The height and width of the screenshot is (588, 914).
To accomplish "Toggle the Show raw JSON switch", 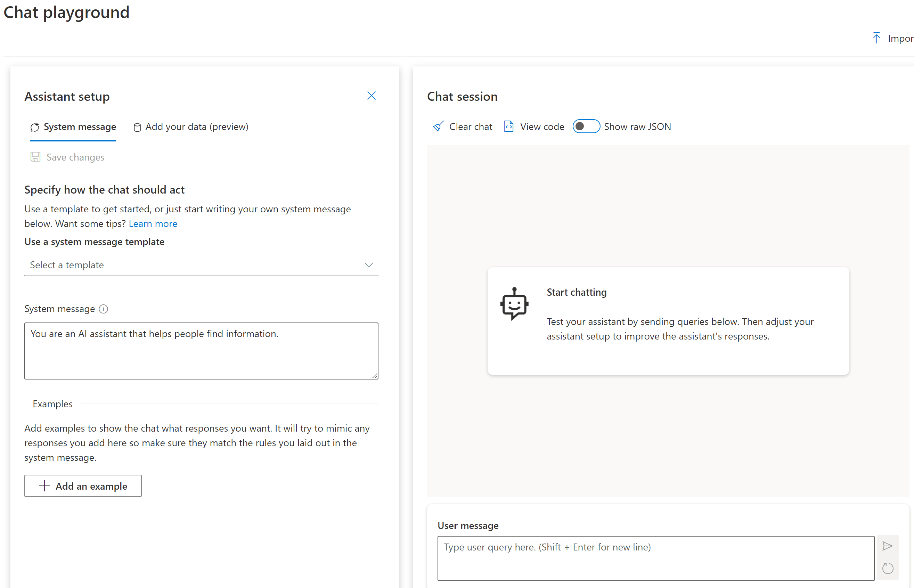I will tap(586, 126).
